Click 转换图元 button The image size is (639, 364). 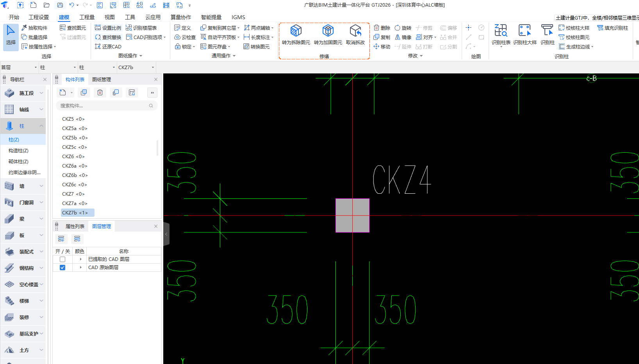[x=257, y=46]
